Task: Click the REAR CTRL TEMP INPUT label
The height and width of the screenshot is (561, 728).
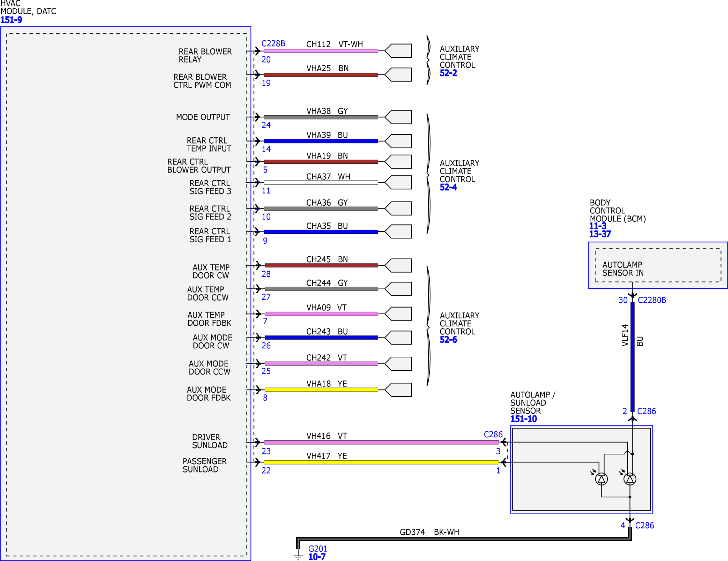Action: click(209, 145)
